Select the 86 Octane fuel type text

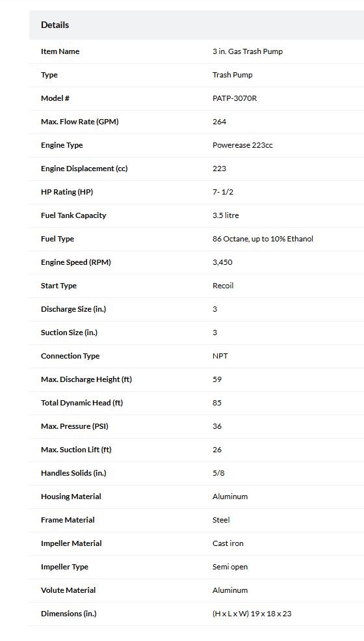(263, 239)
